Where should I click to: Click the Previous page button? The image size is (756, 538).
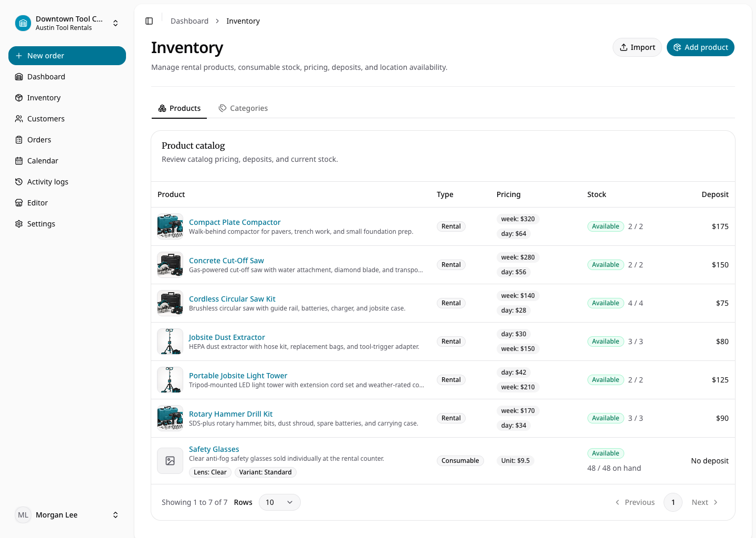coord(635,502)
